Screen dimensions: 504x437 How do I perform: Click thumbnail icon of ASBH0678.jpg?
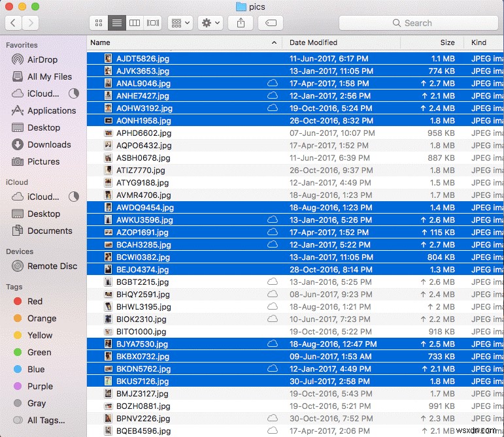click(x=109, y=158)
